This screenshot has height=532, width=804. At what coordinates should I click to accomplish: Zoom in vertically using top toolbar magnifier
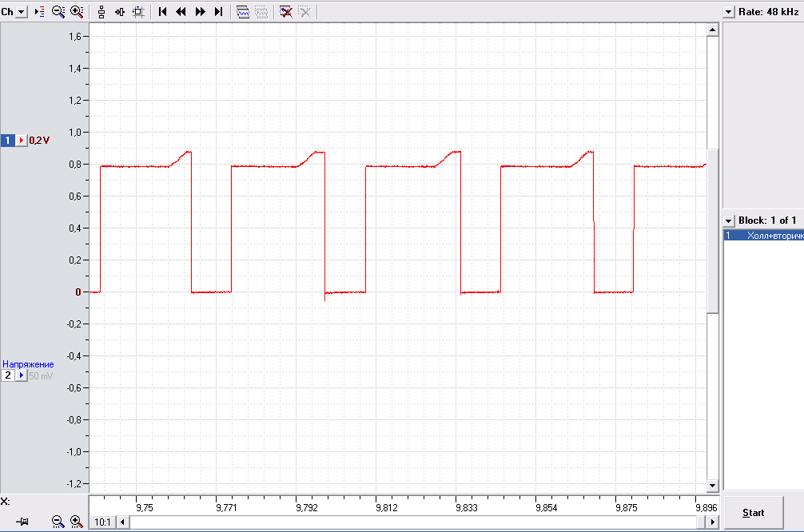coord(77,11)
